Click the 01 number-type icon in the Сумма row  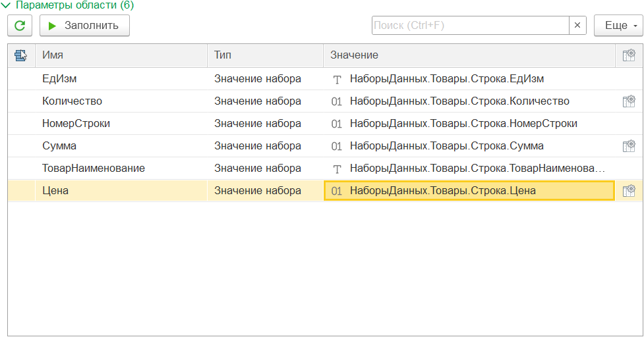pos(337,146)
